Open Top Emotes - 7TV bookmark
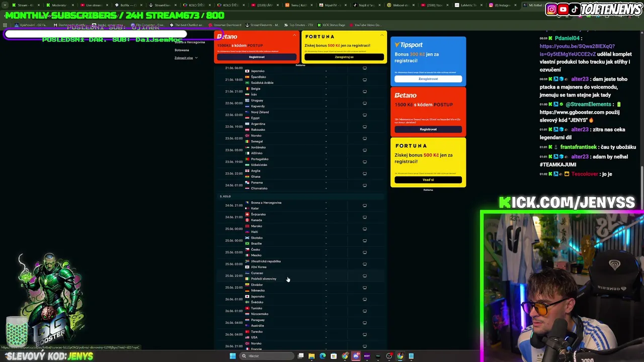The width and height of the screenshot is (644, 362). (297, 25)
